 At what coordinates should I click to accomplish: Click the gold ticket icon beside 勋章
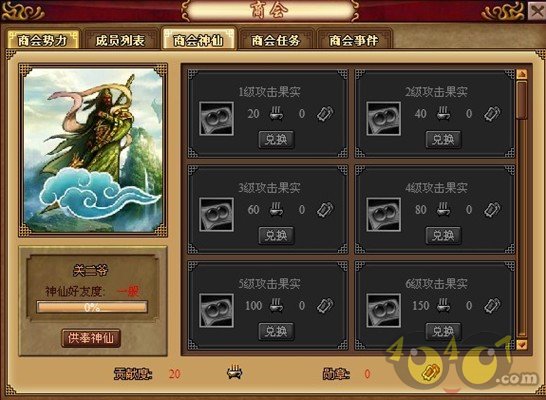(431, 373)
